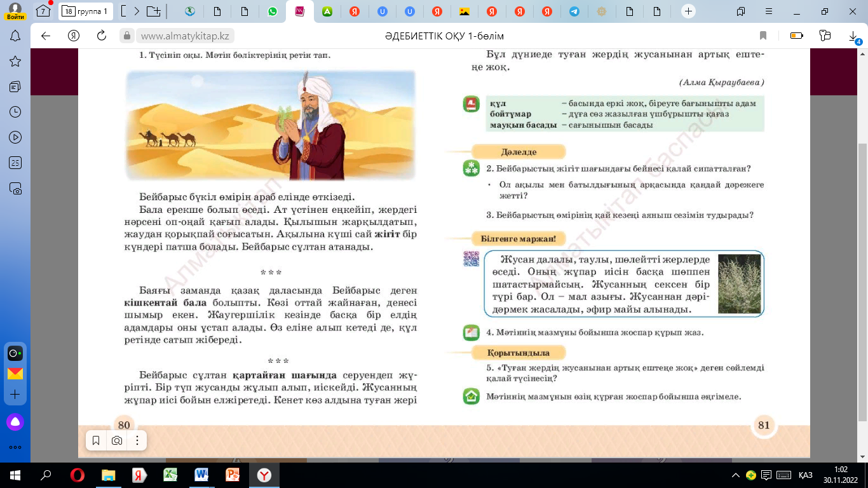This screenshot has height=488, width=868.
Task: Start image search from floating camera icon
Action: [117, 440]
